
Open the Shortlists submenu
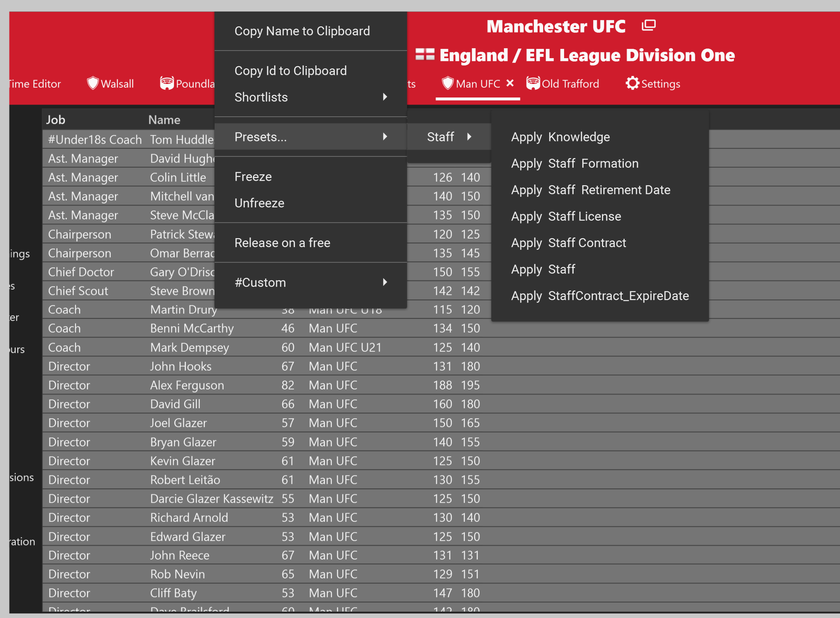click(310, 97)
